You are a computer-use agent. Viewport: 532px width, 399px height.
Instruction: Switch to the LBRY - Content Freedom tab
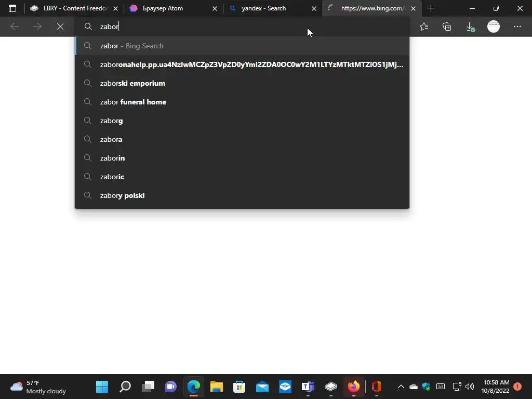tap(69, 8)
